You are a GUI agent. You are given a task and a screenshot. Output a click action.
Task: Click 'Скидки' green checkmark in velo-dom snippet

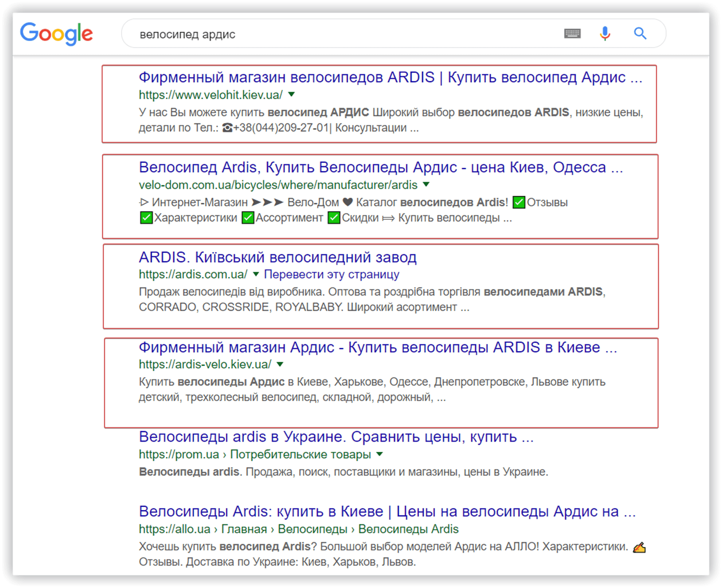pos(334,218)
